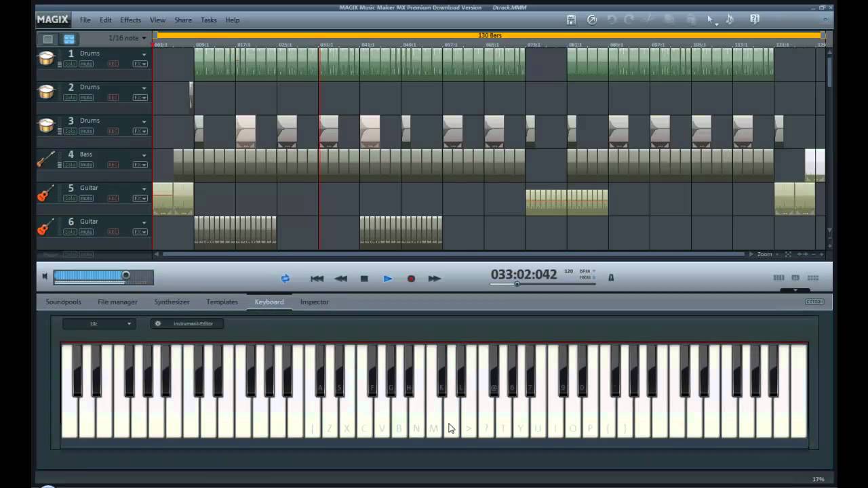Jump to start with the rewind-to-beginning button
The width and height of the screenshot is (868, 488).
coord(317,279)
